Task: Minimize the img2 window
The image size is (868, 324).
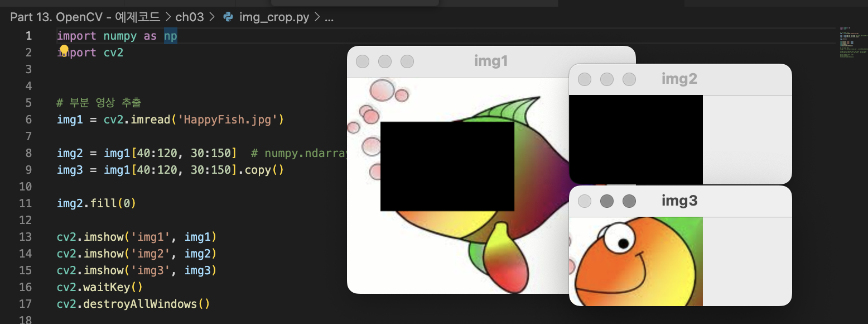Action: 607,79
